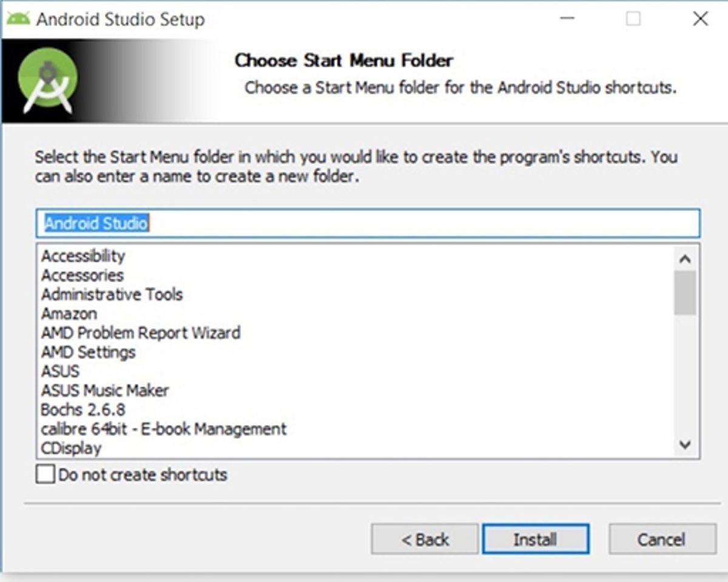Screen dimensions: 728x582
Task: Click the Cancel button
Action: [x=661, y=539]
